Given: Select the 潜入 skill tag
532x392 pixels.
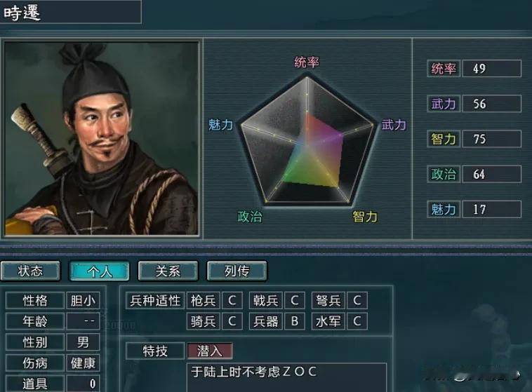Looking at the screenshot, I should tap(210, 351).
